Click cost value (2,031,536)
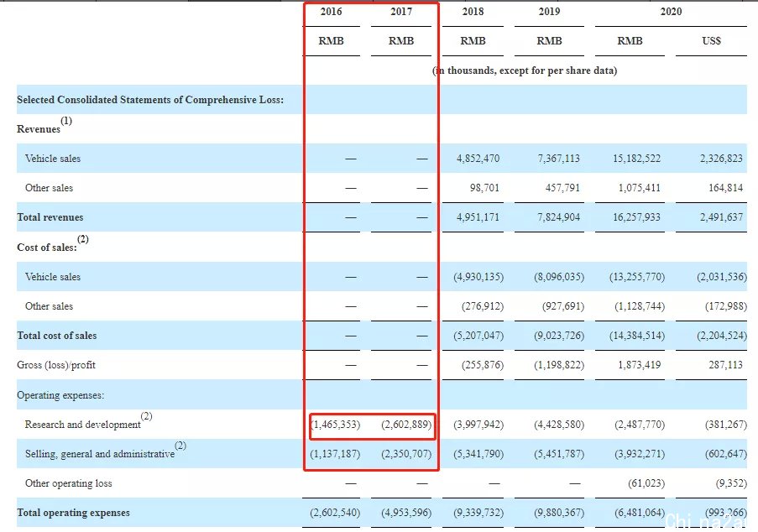This screenshot has width=758, height=532. 722,277
